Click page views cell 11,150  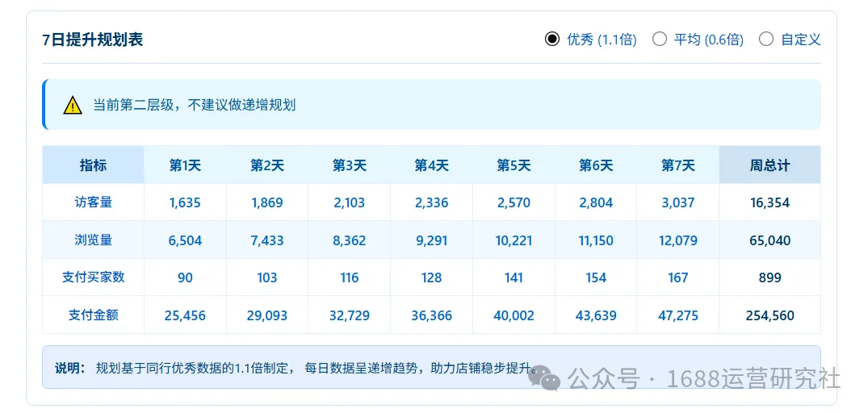coord(596,240)
